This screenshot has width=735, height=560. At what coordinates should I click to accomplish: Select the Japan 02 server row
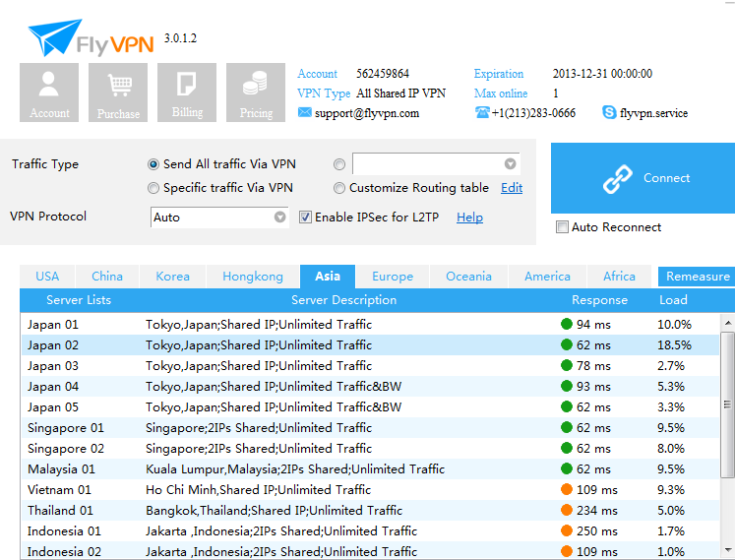(x=370, y=344)
